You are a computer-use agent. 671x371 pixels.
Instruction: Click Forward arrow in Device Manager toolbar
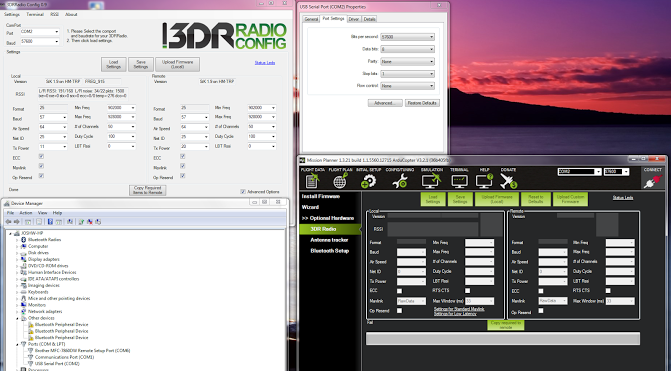[x=17, y=222]
